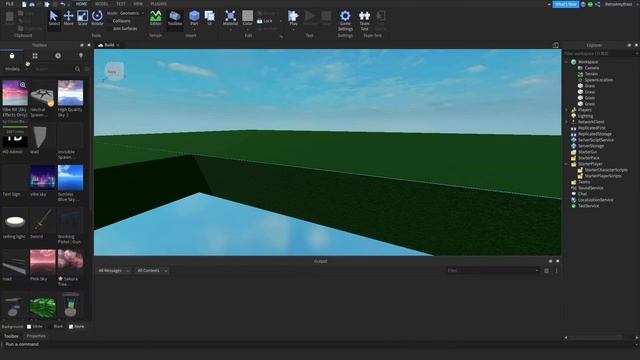Open the Toolbox Inventory grid tab
Screen dimensions: 640x360
point(35,56)
